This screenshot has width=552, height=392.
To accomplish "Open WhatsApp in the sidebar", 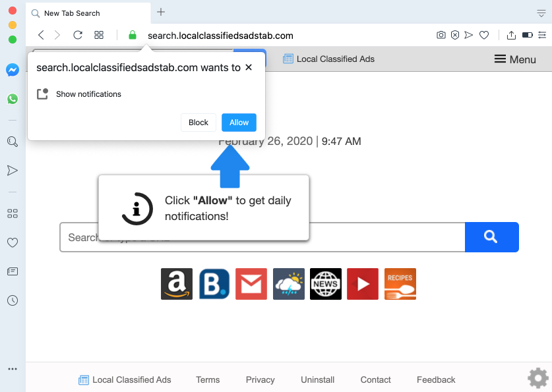I will click(x=12, y=99).
